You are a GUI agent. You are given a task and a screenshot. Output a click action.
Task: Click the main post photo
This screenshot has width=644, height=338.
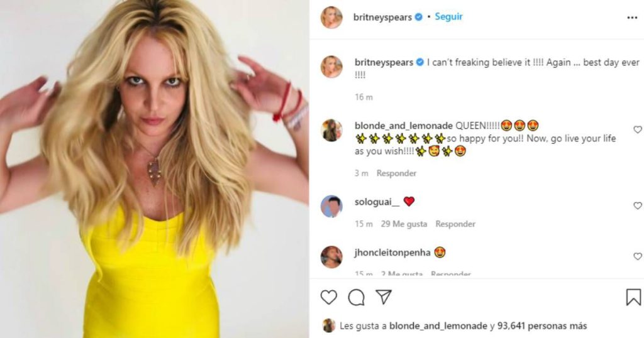coord(155,169)
